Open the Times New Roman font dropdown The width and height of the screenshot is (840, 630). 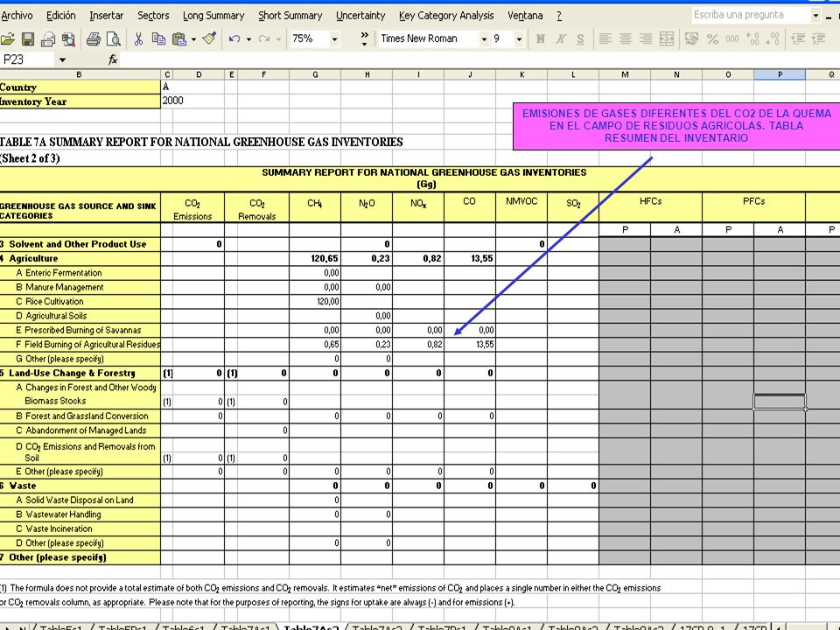coord(484,38)
